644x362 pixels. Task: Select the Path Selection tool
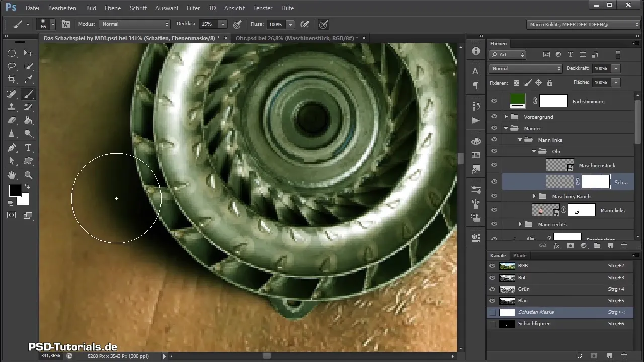point(12,161)
